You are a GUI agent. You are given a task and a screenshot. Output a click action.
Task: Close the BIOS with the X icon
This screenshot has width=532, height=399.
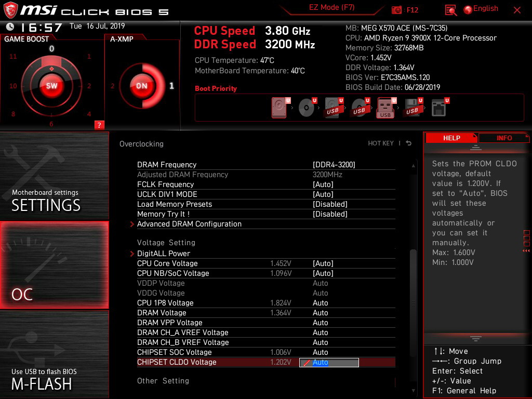517,10
